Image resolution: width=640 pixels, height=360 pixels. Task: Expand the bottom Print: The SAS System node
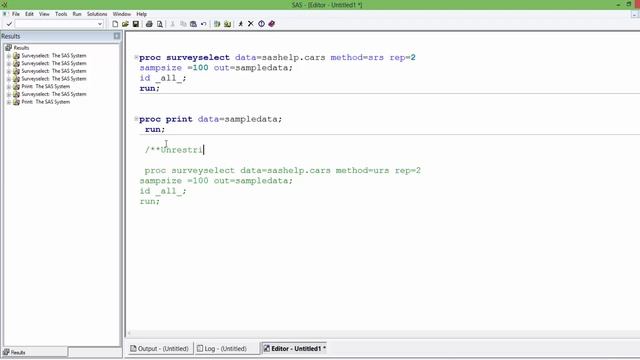[9, 102]
